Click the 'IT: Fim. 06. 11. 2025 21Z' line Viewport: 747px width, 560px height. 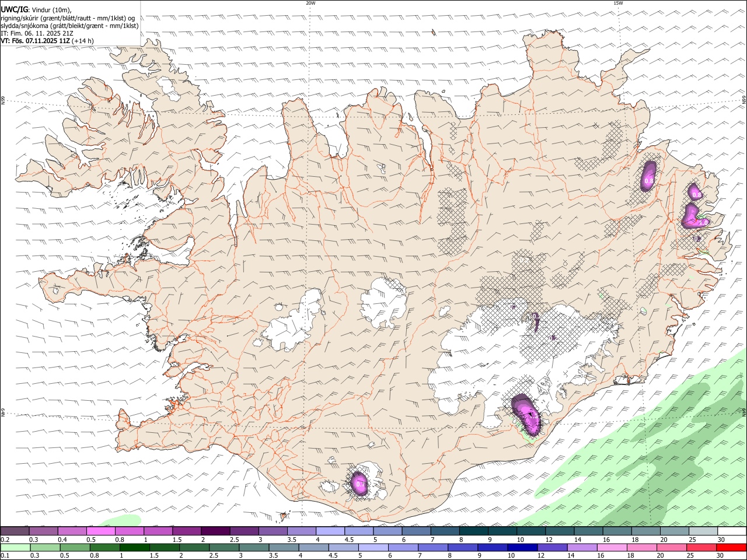click(37, 33)
